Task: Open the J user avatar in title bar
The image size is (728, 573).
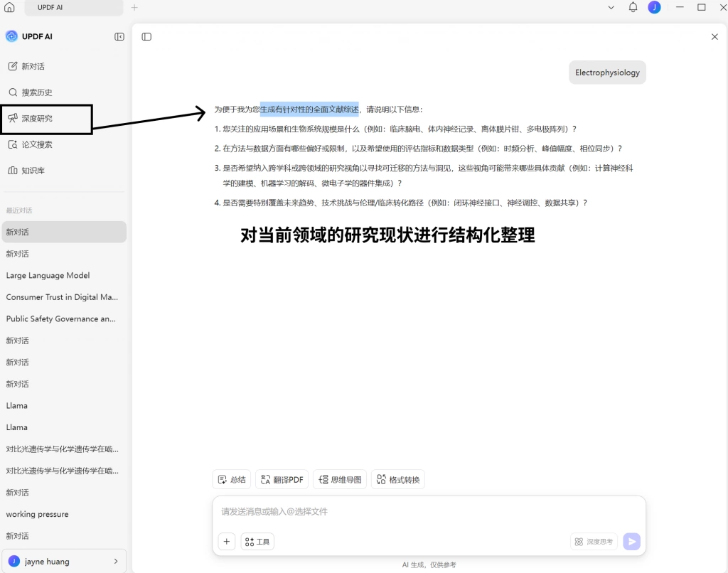Action: coord(654,7)
